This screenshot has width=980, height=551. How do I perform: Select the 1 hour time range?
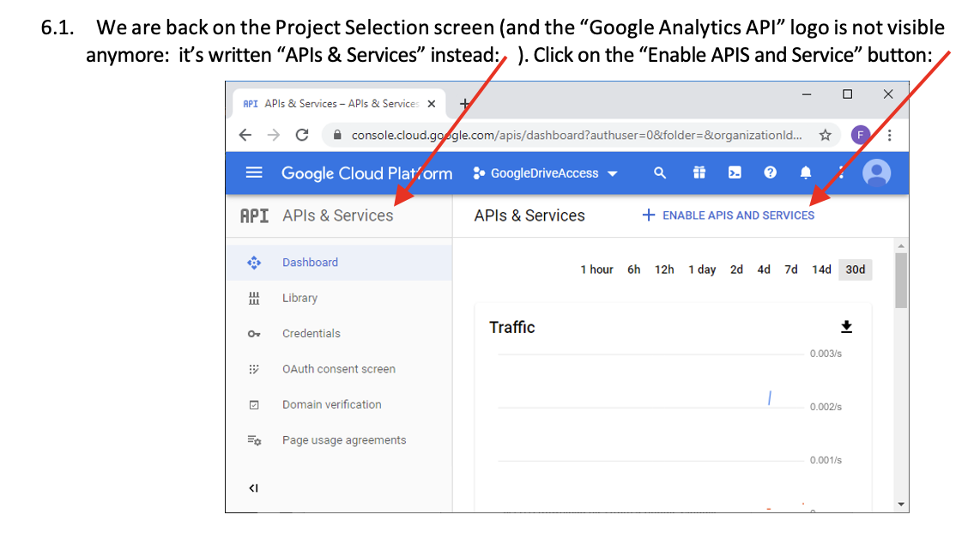click(596, 269)
